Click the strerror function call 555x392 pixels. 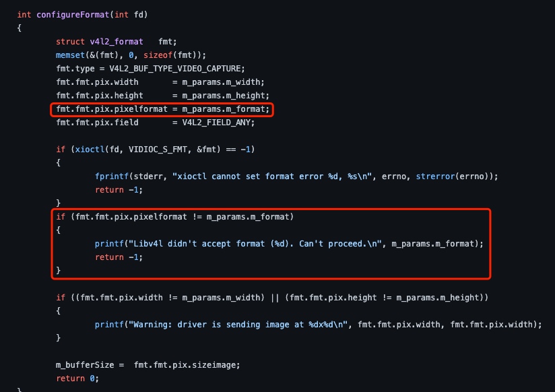[x=435, y=176]
